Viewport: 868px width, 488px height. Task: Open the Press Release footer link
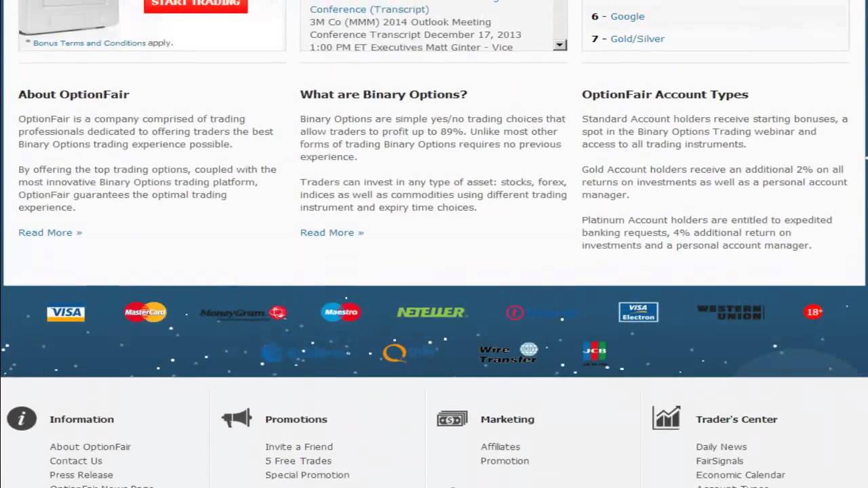[81, 475]
